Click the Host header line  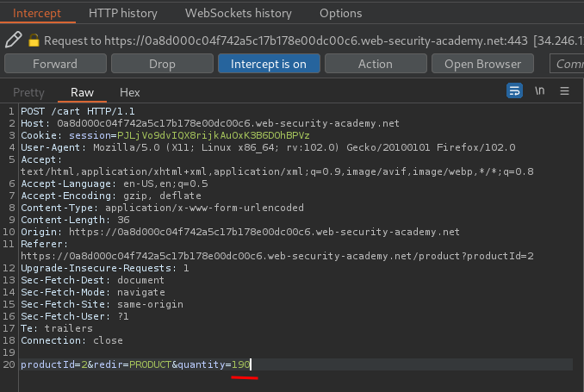(x=210, y=123)
